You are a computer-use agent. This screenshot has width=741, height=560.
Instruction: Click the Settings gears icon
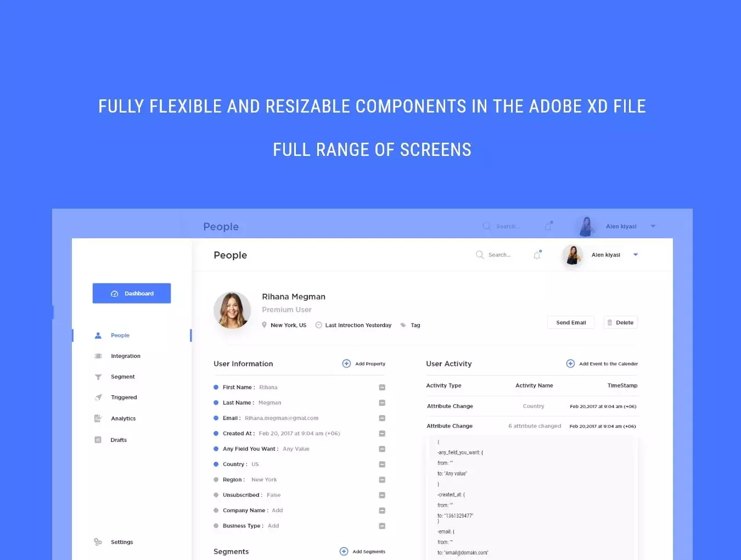click(98, 542)
